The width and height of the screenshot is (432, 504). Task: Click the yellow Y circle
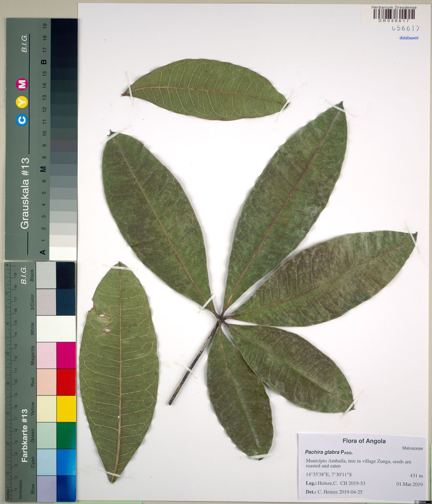pos(22,103)
